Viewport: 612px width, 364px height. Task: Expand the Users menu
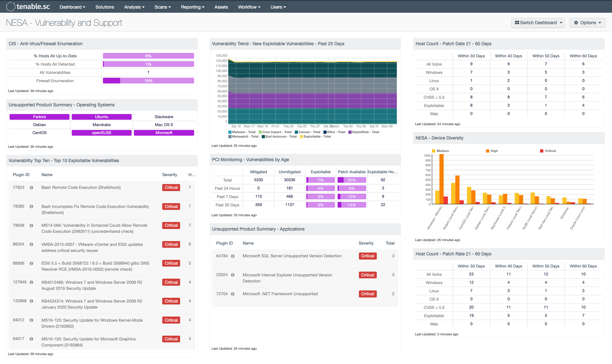point(278,7)
